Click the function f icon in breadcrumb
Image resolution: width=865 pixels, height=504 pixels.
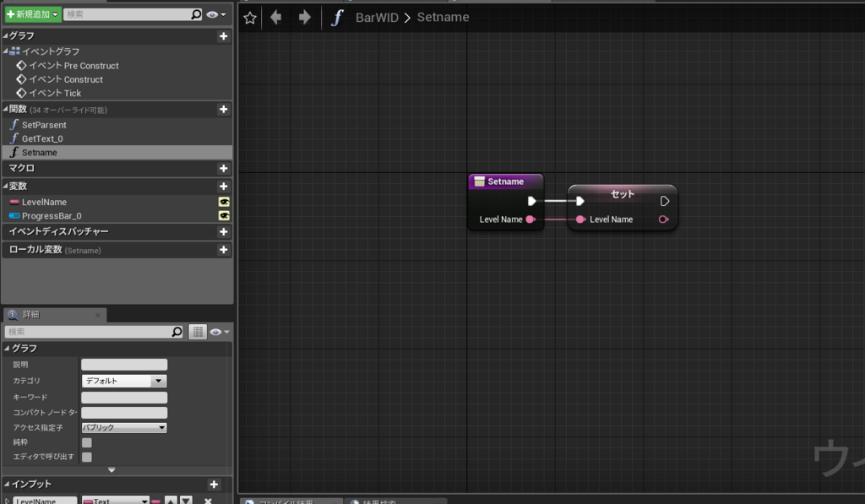tap(337, 18)
